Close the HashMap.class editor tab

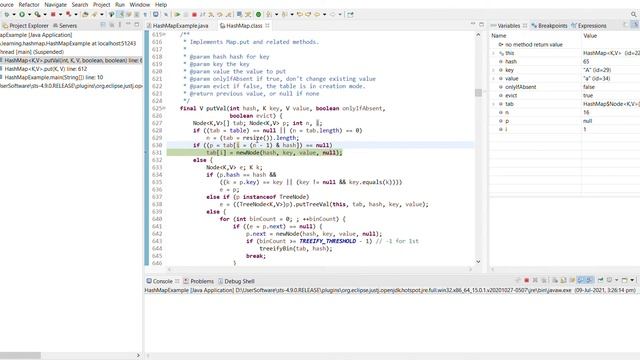coord(267,25)
